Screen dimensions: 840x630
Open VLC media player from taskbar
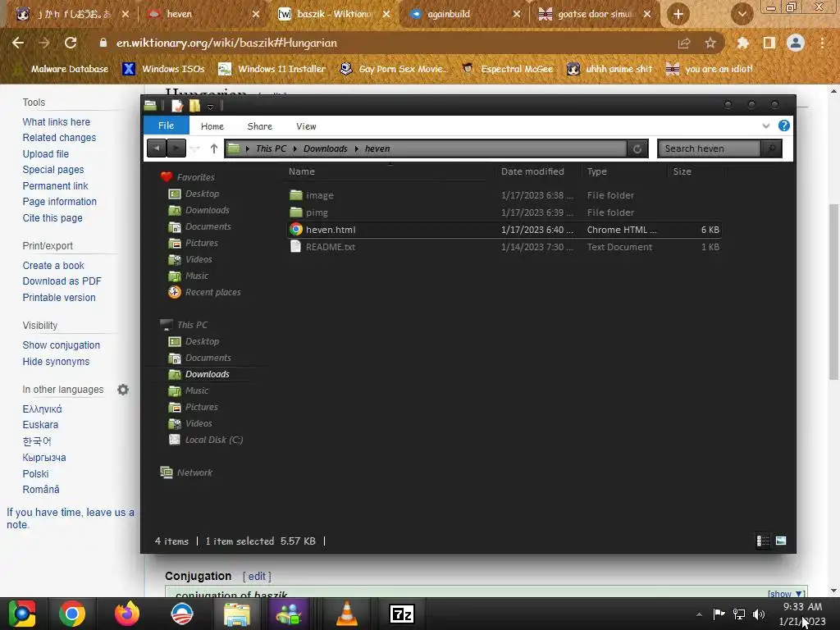[347, 614]
